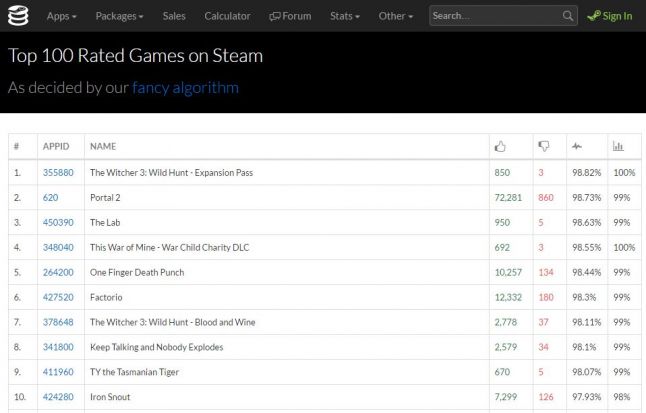The image size is (646, 413).
Task: Open app ID 411960 link
Action: click(58, 372)
